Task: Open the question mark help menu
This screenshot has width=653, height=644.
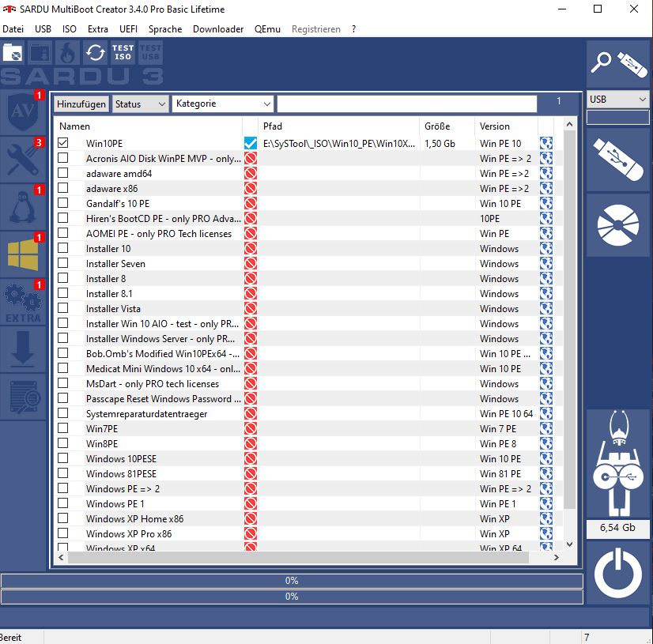Action: coord(353,29)
